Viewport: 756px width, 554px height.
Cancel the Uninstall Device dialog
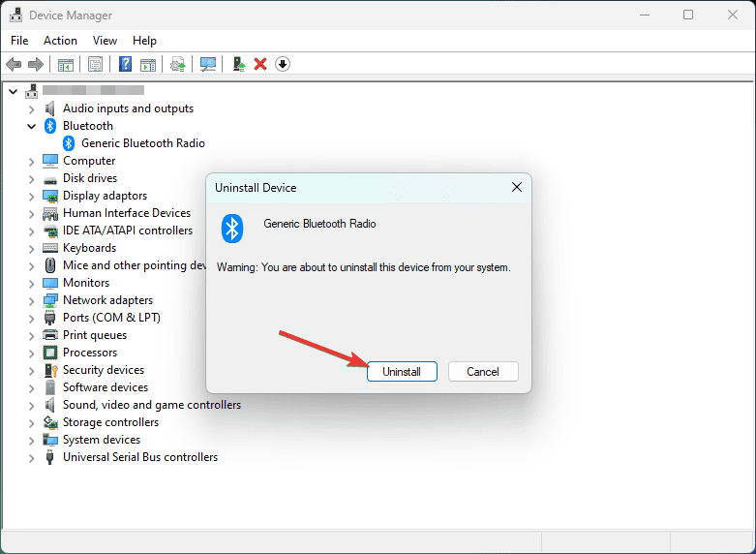point(483,372)
